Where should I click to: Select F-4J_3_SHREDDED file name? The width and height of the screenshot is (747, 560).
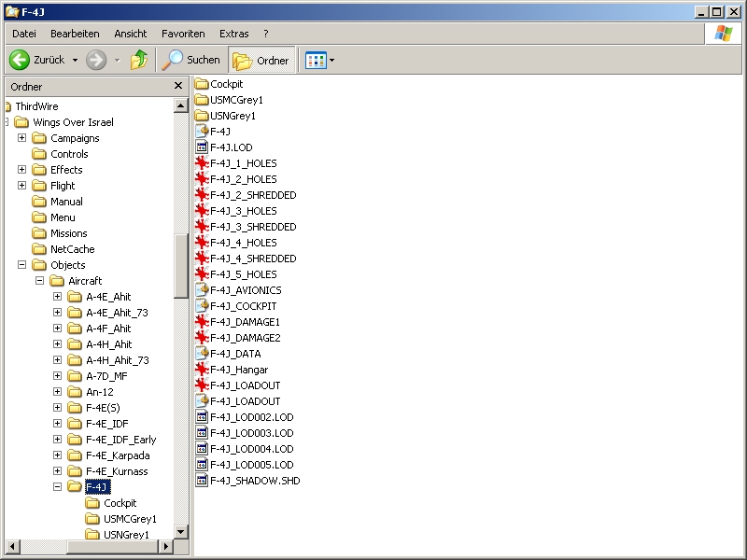(x=253, y=227)
